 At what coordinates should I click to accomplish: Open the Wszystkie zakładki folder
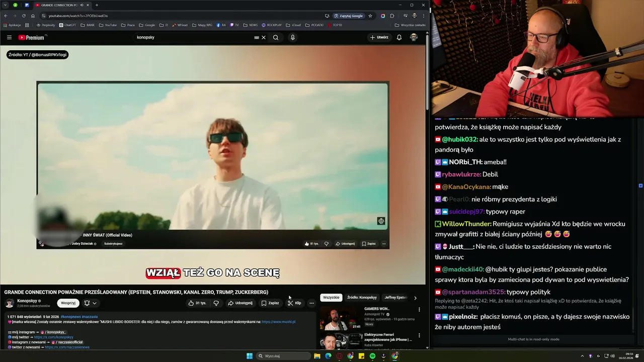click(410, 25)
